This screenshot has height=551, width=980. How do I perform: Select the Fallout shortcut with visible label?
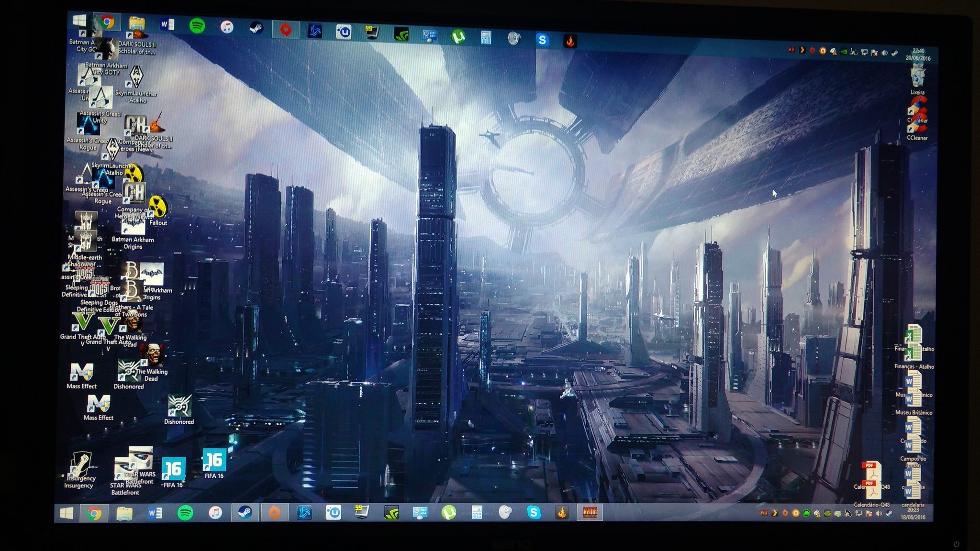click(158, 211)
